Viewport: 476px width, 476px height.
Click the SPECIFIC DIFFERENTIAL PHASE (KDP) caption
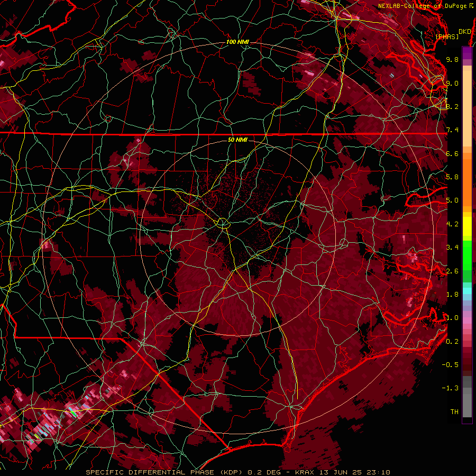click(165, 472)
